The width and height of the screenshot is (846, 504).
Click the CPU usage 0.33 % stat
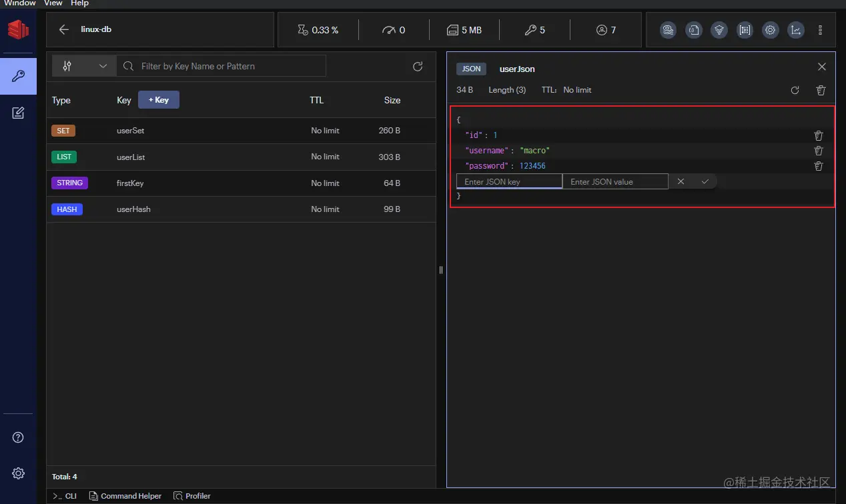(x=318, y=30)
